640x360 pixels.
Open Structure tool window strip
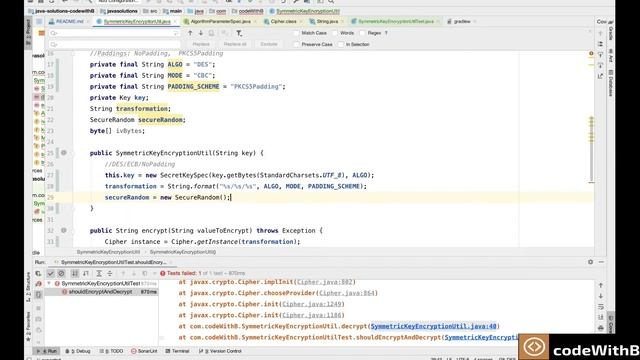[x=28, y=287]
